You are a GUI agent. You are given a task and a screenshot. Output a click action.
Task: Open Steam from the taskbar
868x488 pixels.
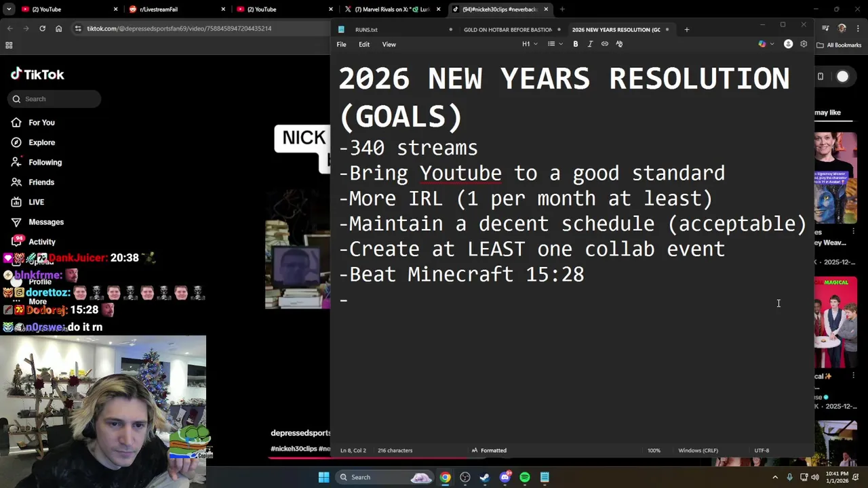485,477
